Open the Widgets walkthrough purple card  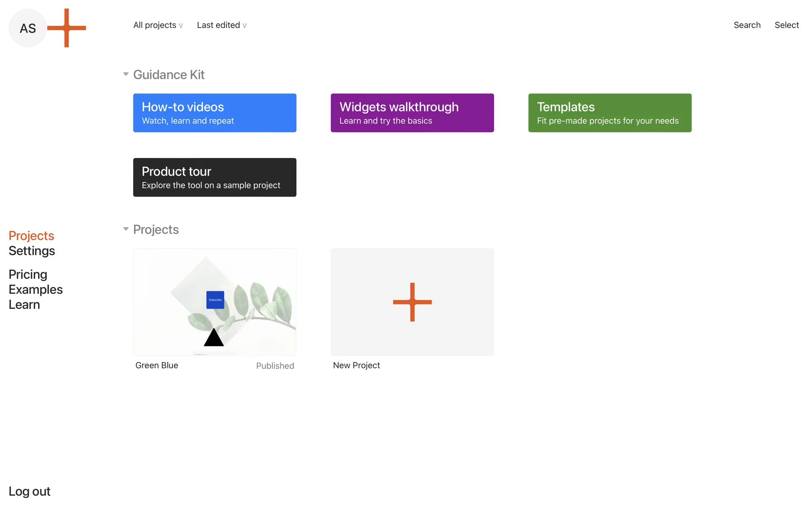point(412,113)
